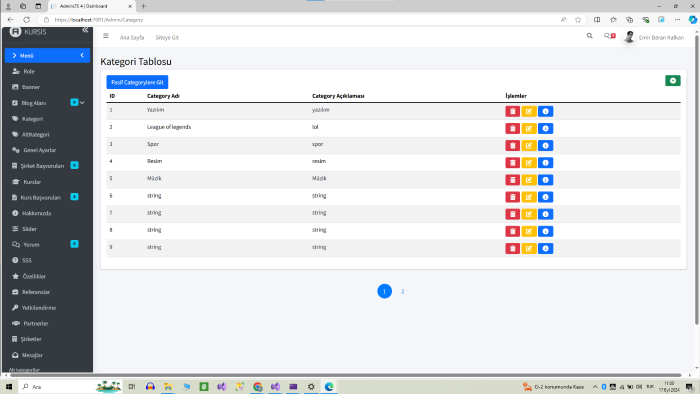700x394 pixels.
Task: Open Partnerler in sidebar
Action: [x=47, y=323]
